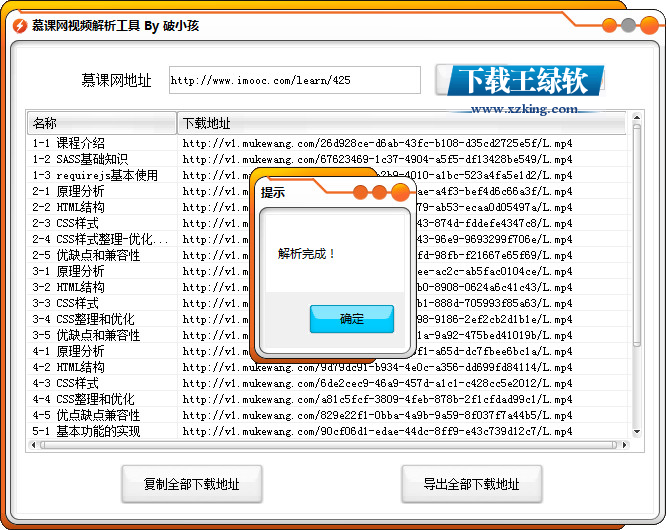Viewport: 666px width, 530px height.
Task: Select the row "5-1 基本功能的实现"
Action: click(x=327, y=431)
